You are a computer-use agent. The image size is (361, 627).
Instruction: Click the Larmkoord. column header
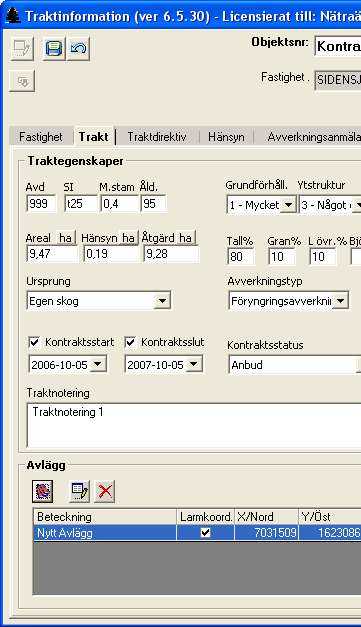(x=205, y=517)
